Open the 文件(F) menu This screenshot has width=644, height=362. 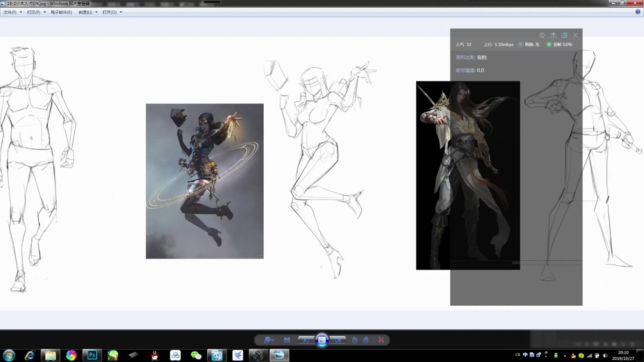[10, 12]
